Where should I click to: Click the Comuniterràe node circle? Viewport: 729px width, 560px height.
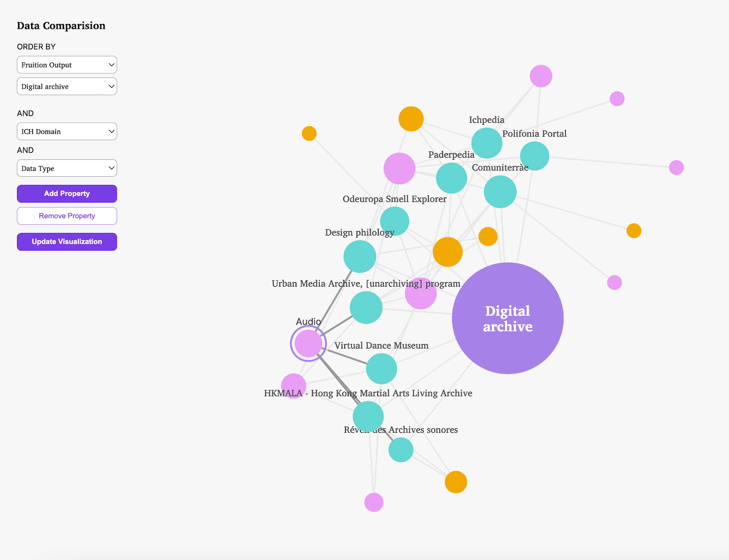(500, 192)
